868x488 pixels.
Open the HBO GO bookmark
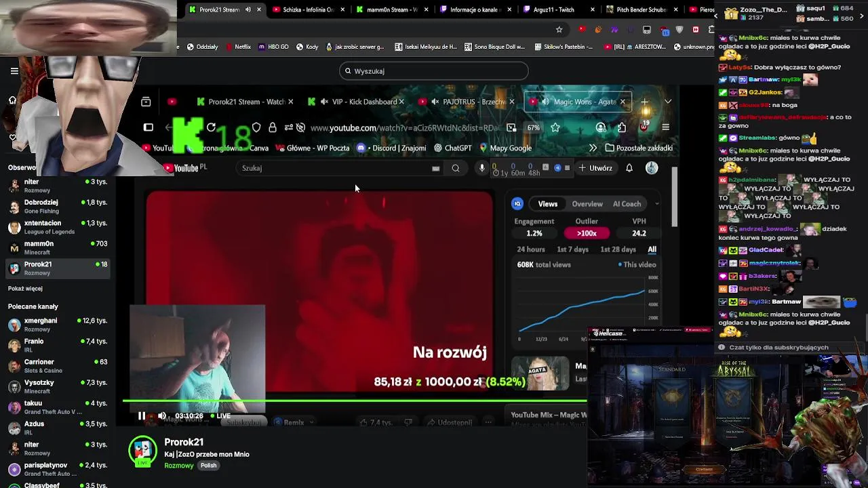pyautogui.click(x=274, y=47)
